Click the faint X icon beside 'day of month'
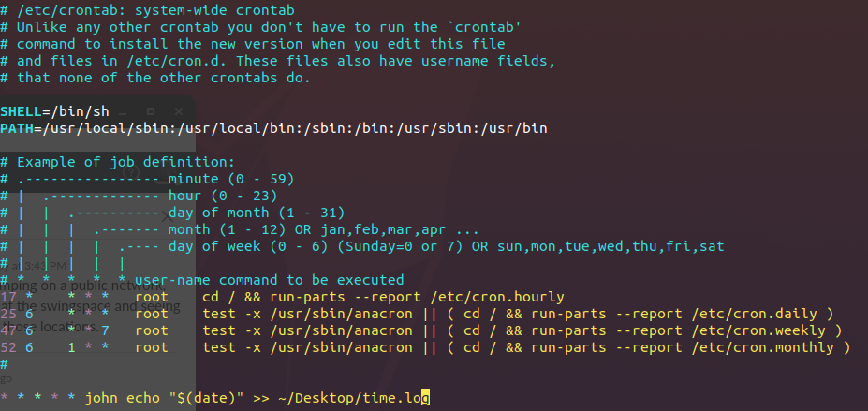 click(167, 214)
